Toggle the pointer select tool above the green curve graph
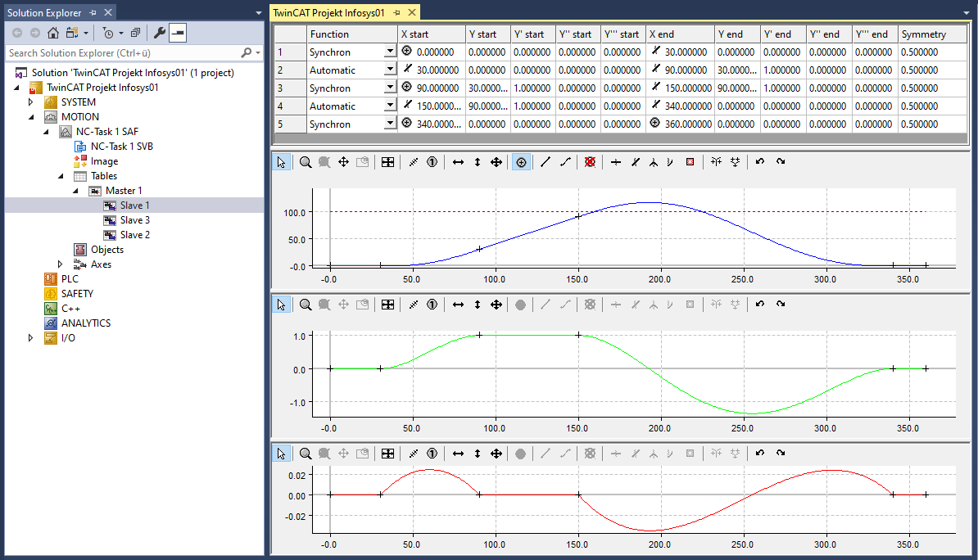This screenshot has width=978, height=560. click(281, 305)
